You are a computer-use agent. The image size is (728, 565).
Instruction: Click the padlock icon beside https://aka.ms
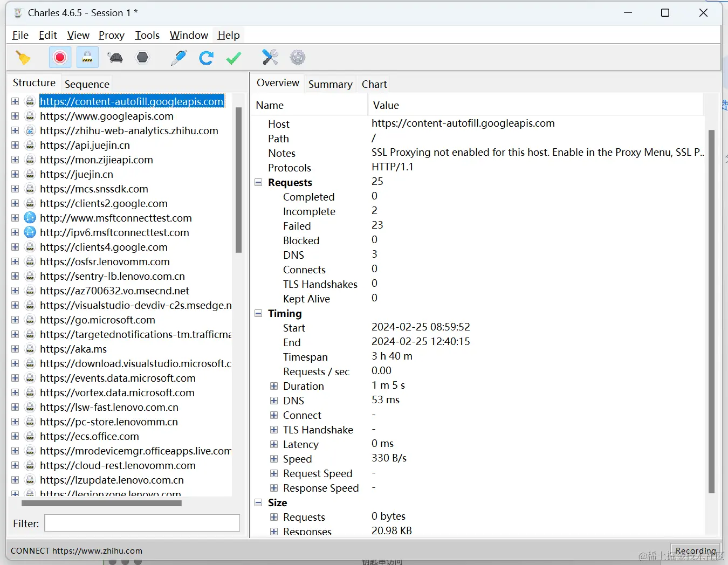pos(30,349)
